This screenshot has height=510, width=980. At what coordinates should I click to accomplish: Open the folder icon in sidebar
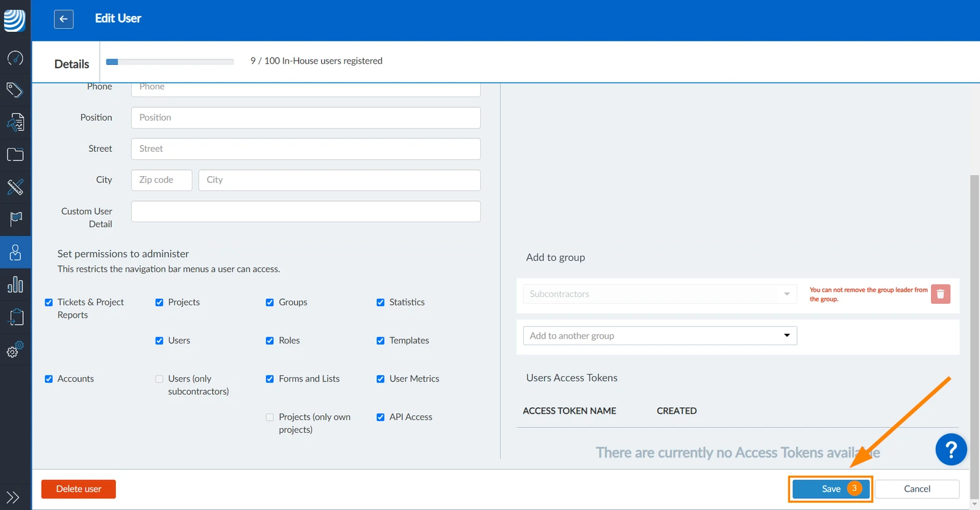(x=15, y=154)
